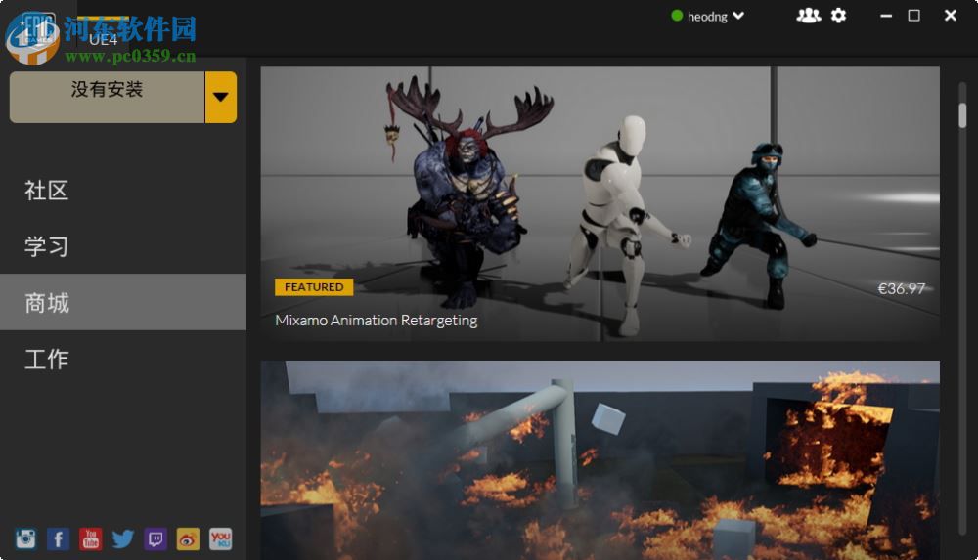Image resolution: width=978 pixels, height=560 pixels.
Task: Select the 商城 menu item
Action: [x=123, y=302]
